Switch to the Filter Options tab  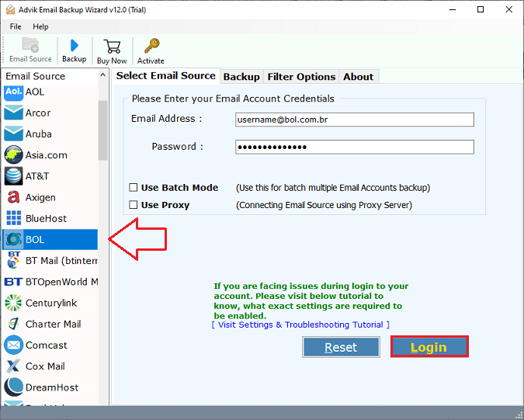click(x=301, y=77)
